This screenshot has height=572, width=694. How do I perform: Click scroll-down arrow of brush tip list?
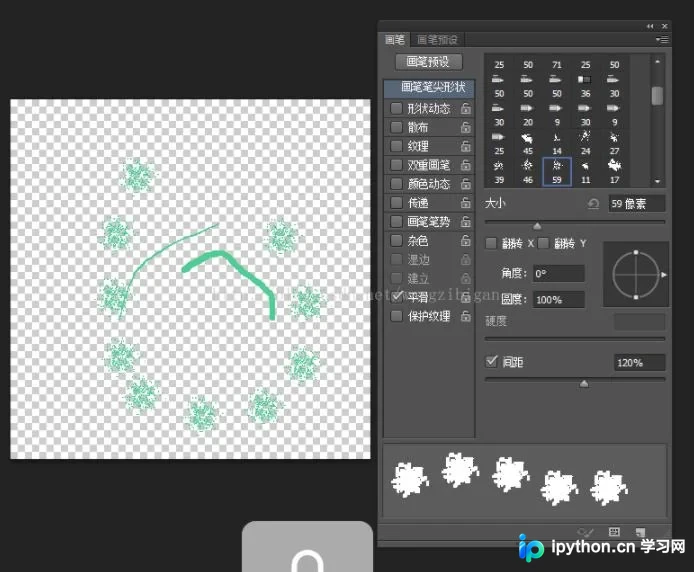(x=657, y=181)
